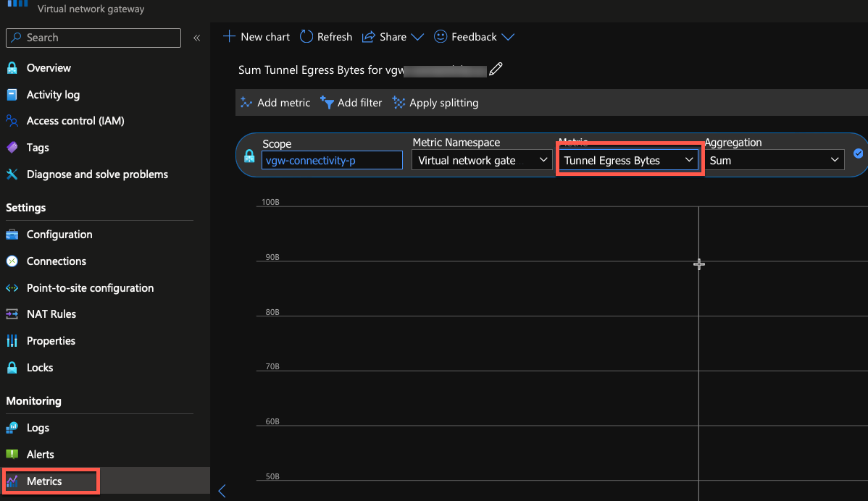Click the Access control (IAM) people icon
The width and height of the screenshot is (868, 501).
pos(12,121)
